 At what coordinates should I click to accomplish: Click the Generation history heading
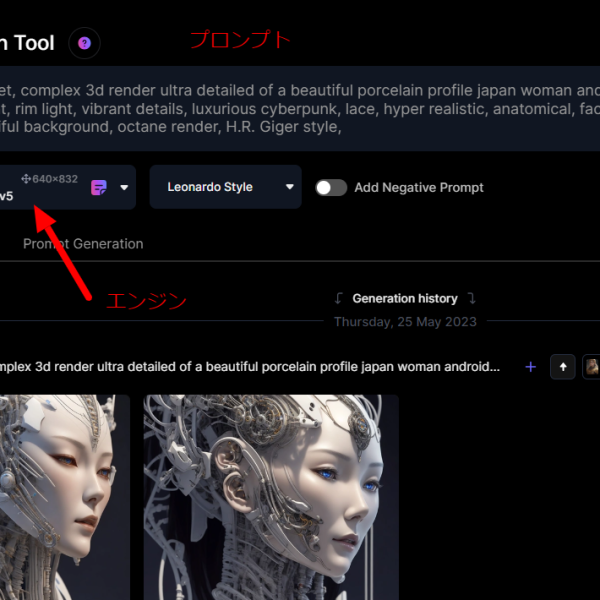click(x=405, y=298)
